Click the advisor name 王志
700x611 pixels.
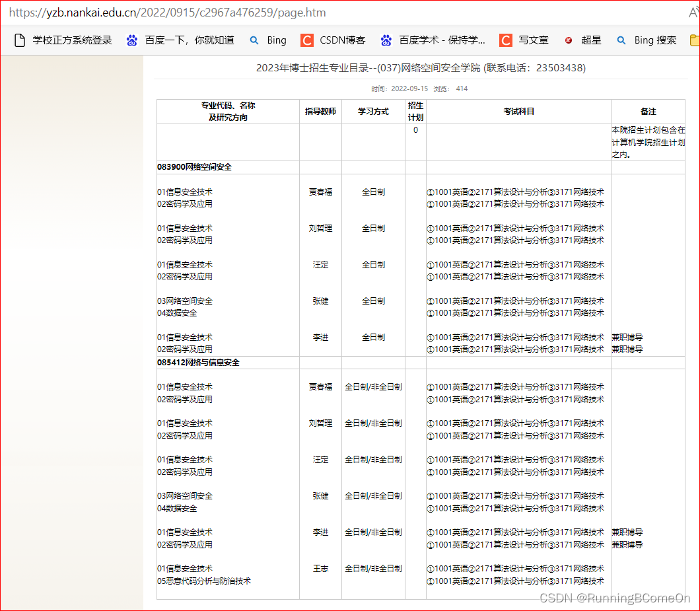tap(320, 569)
